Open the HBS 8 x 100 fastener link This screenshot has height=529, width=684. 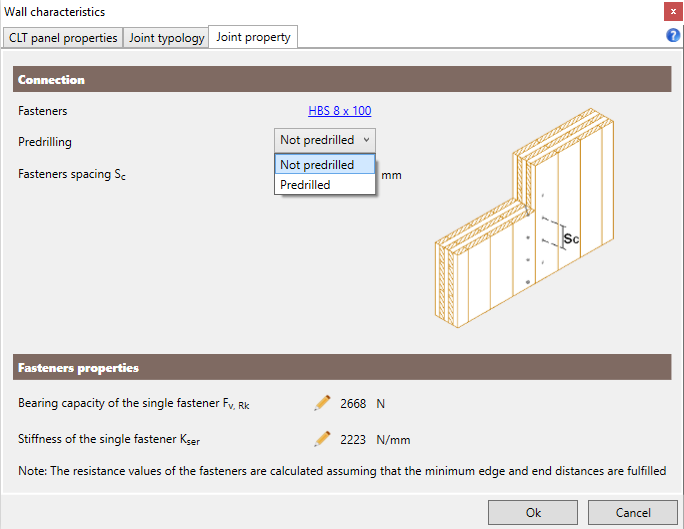pyautogui.click(x=339, y=111)
